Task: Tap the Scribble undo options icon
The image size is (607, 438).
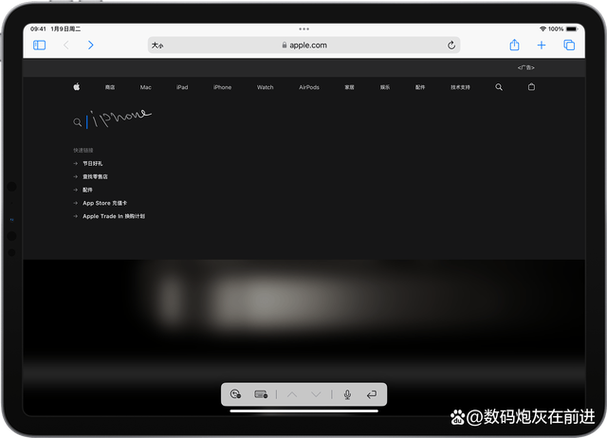Action: (x=235, y=394)
